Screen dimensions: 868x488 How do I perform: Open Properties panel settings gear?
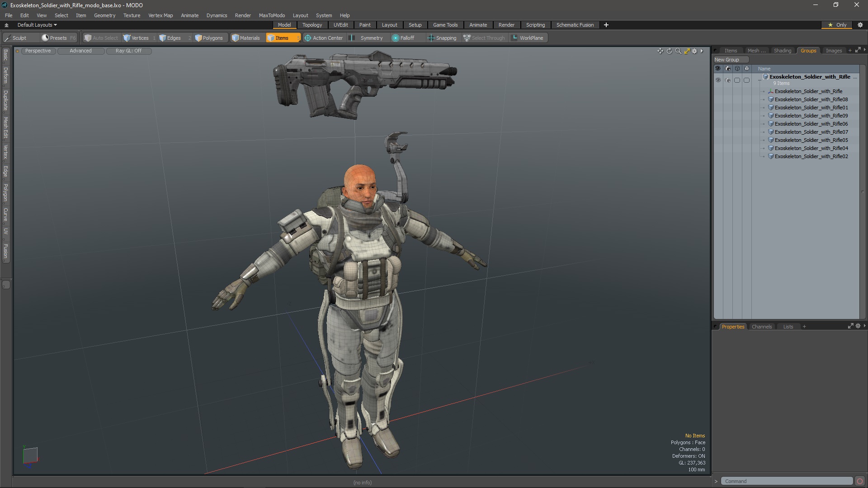858,326
